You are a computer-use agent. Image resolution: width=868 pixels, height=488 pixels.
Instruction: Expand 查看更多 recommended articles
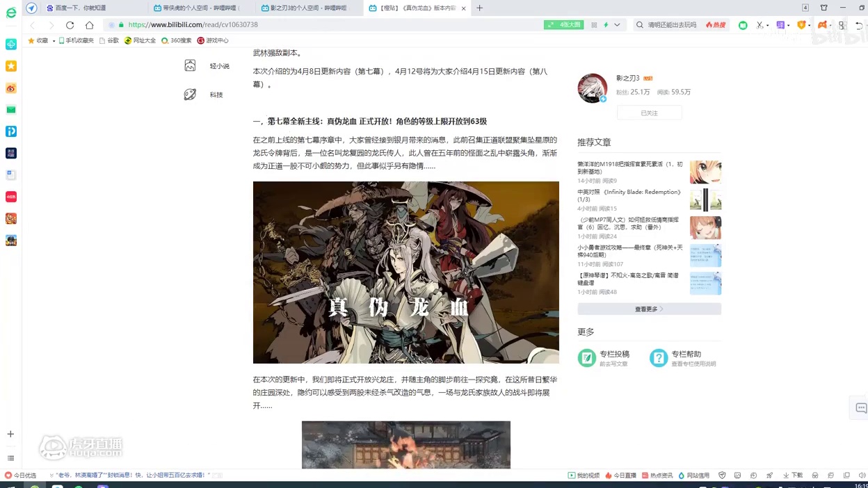point(649,309)
